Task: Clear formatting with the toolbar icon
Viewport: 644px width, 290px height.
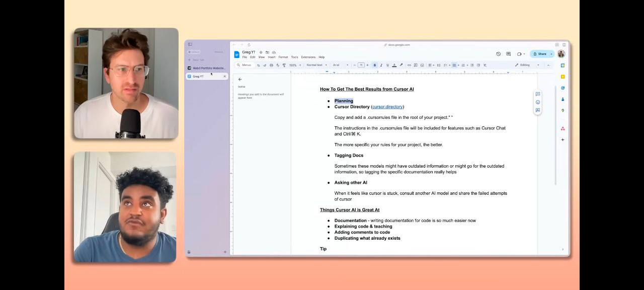Action: click(x=485, y=65)
